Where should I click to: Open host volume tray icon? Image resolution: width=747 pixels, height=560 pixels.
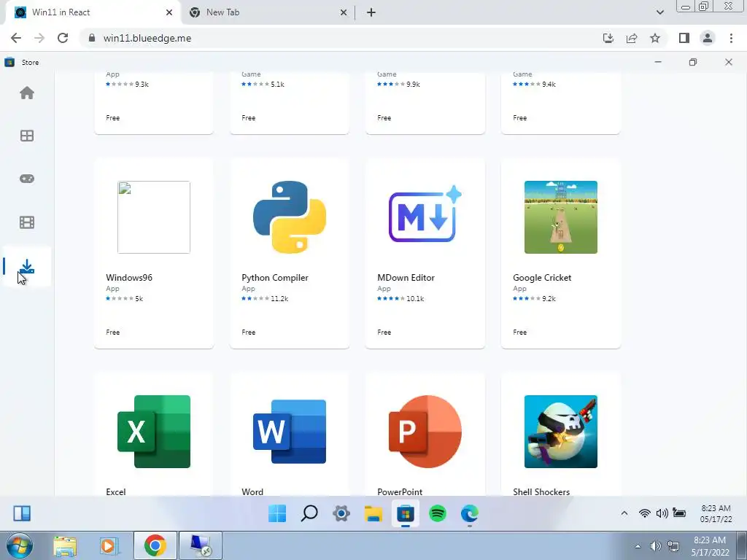[x=656, y=546]
